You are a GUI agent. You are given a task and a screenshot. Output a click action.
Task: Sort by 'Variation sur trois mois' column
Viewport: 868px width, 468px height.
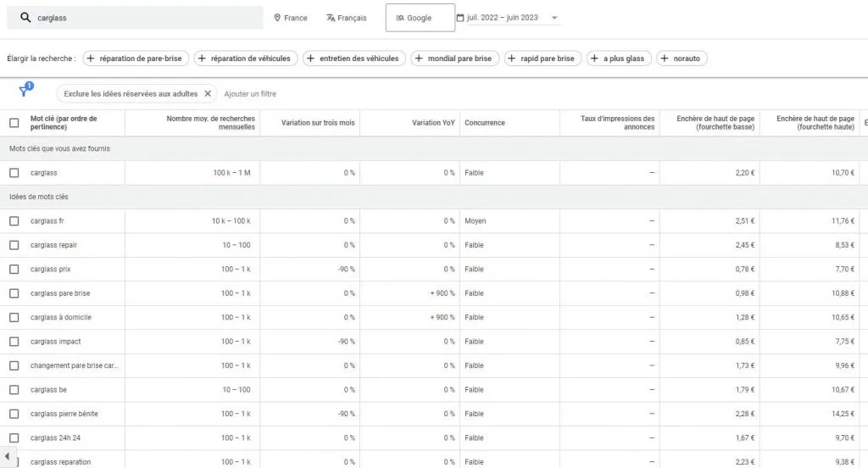pyautogui.click(x=318, y=122)
